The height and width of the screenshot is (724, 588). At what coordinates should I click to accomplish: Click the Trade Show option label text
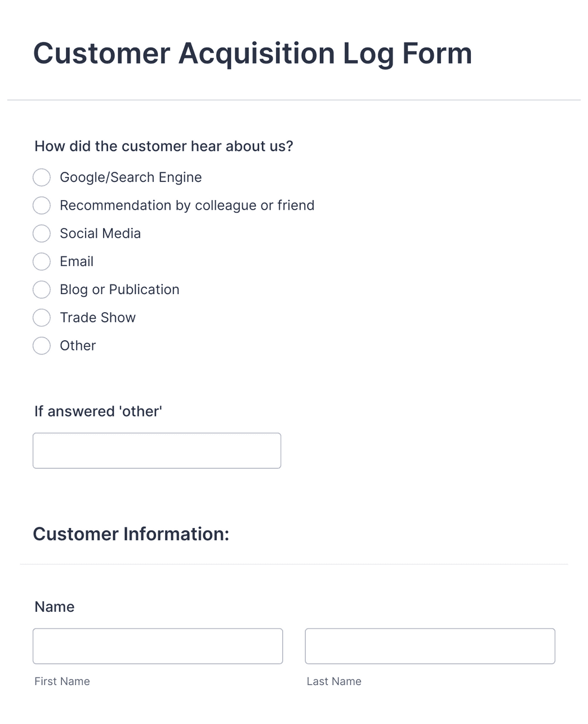[97, 318]
